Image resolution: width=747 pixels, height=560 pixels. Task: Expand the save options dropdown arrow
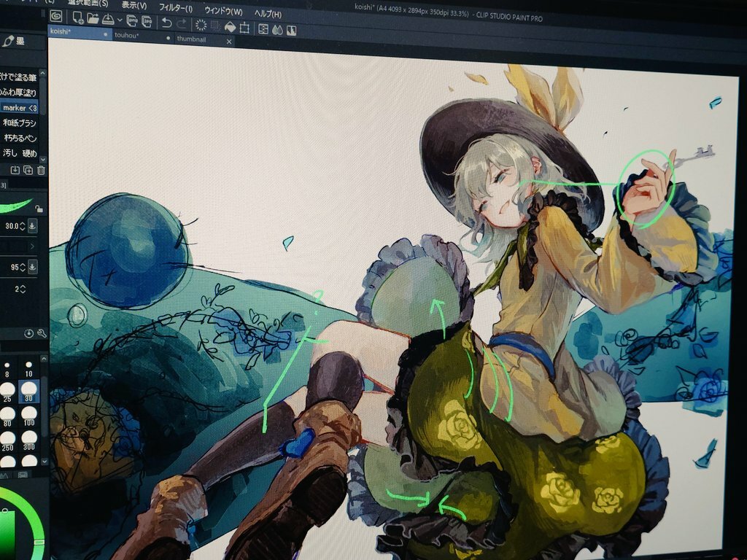(120, 20)
